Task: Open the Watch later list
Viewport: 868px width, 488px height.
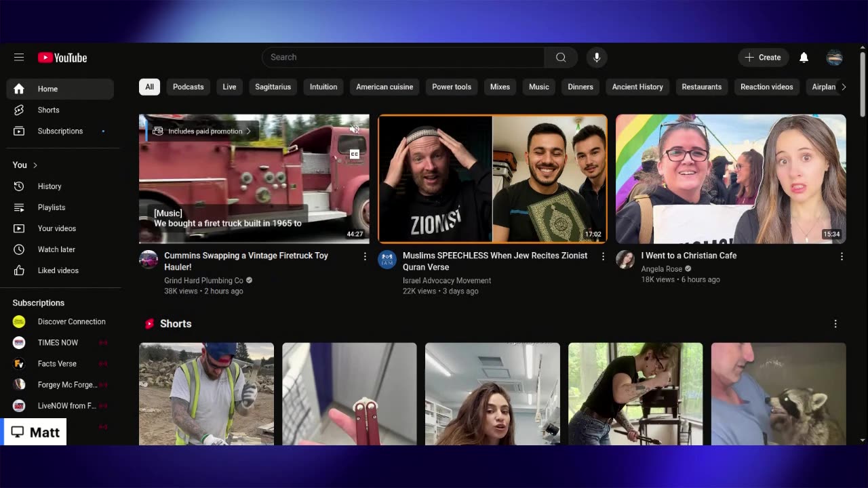Action: point(60,249)
